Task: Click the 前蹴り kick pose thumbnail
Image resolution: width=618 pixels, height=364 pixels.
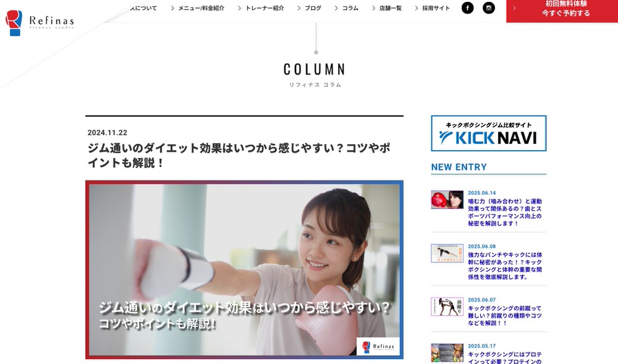Action: (447, 307)
